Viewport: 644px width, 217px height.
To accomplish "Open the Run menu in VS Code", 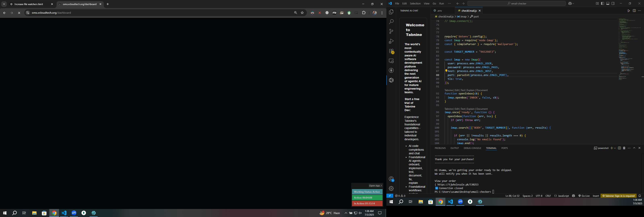I will pyautogui.click(x=442, y=3).
